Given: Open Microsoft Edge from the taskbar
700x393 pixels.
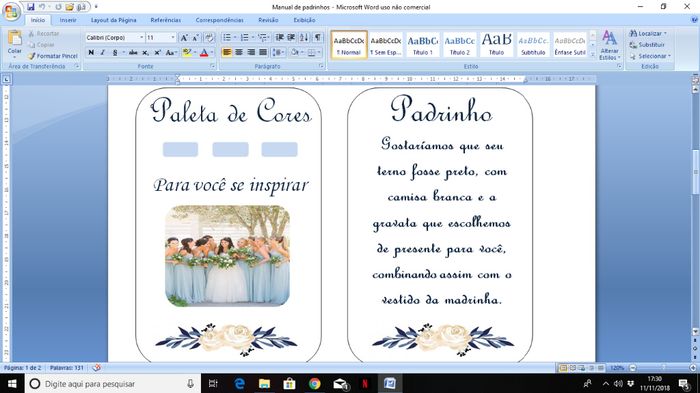Looking at the screenshot, I should point(239,384).
